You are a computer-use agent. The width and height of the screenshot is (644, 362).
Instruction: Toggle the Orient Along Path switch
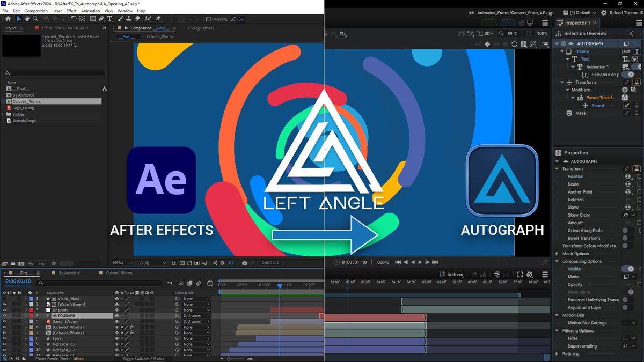click(628, 231)
